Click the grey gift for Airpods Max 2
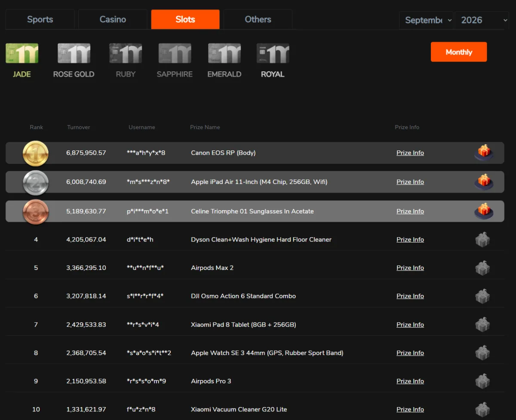This screenshot has width=516, height=420. [x=483, y=268]
